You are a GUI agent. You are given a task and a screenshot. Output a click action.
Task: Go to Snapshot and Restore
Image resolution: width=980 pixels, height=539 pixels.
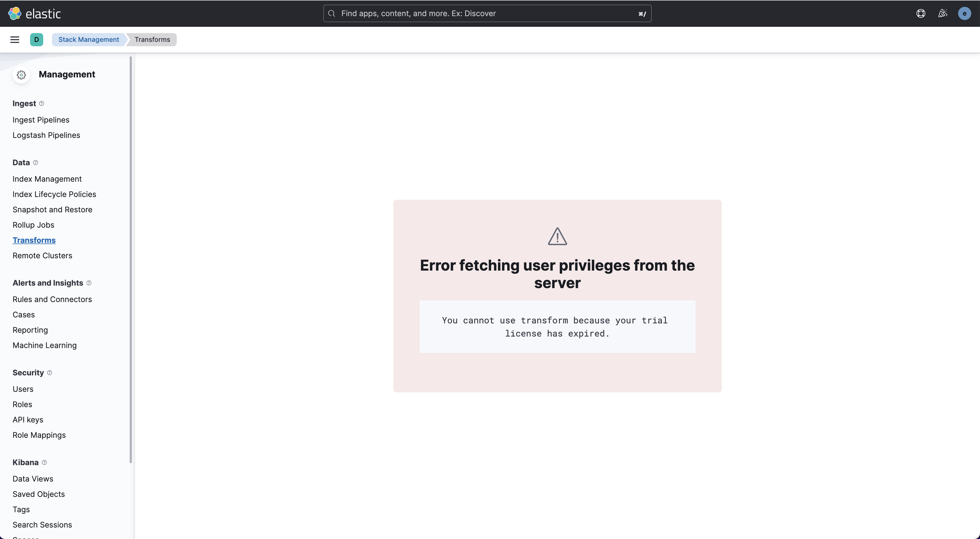tap(52, 210)
